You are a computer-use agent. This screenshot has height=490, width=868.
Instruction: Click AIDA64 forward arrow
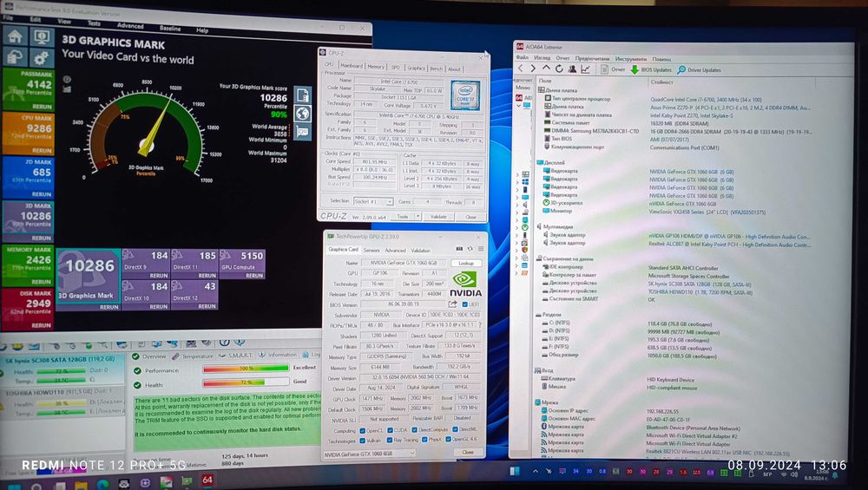(x=533, y=69)
